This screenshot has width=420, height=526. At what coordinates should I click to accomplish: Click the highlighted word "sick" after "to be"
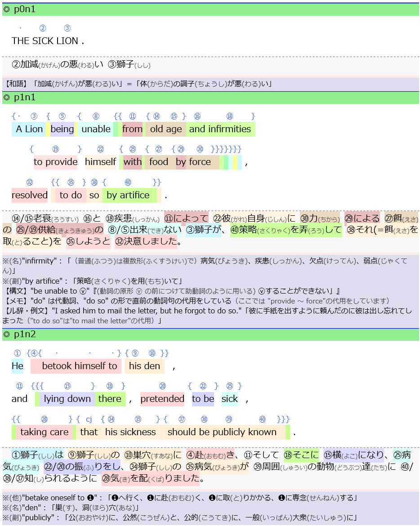(x=229, y=399)
